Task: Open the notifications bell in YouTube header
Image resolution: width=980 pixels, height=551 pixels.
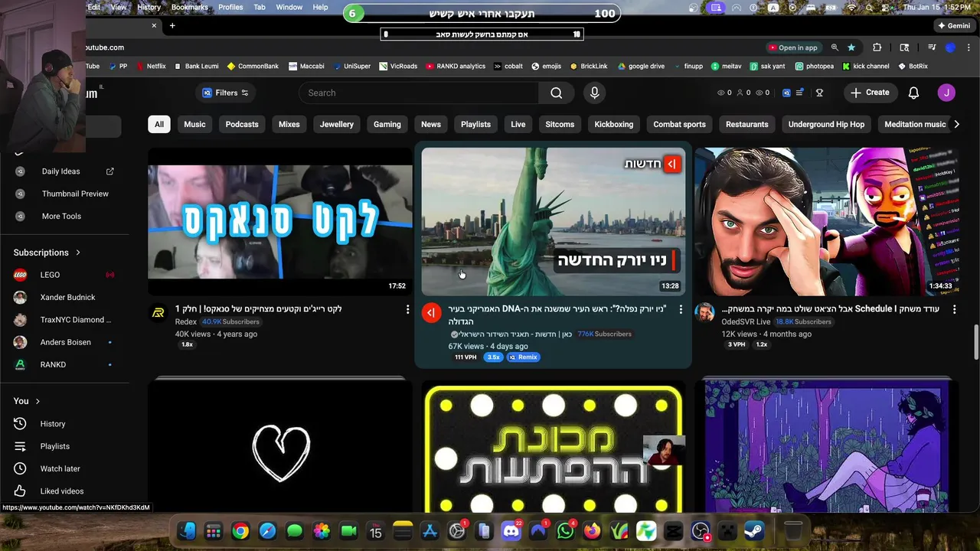Action: 913,93
